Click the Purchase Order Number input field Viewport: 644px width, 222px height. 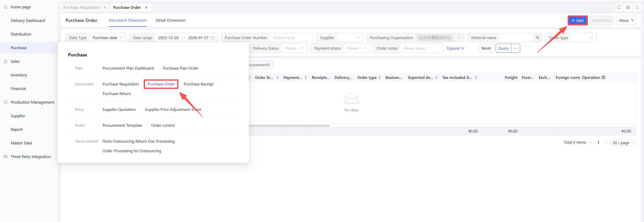291,38
